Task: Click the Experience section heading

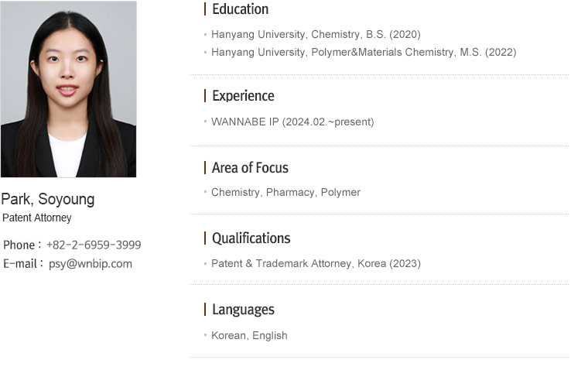Action: pos(243,96)
